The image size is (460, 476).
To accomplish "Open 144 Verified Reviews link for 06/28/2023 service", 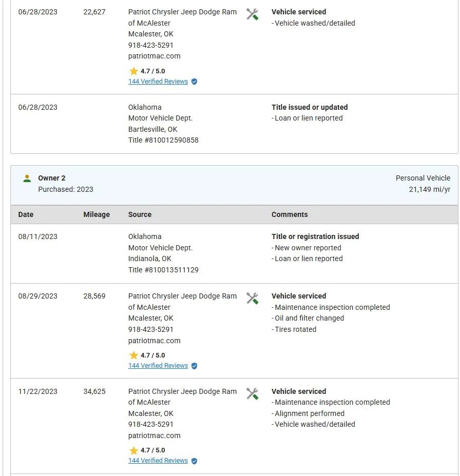I will [x=158, y=82].
